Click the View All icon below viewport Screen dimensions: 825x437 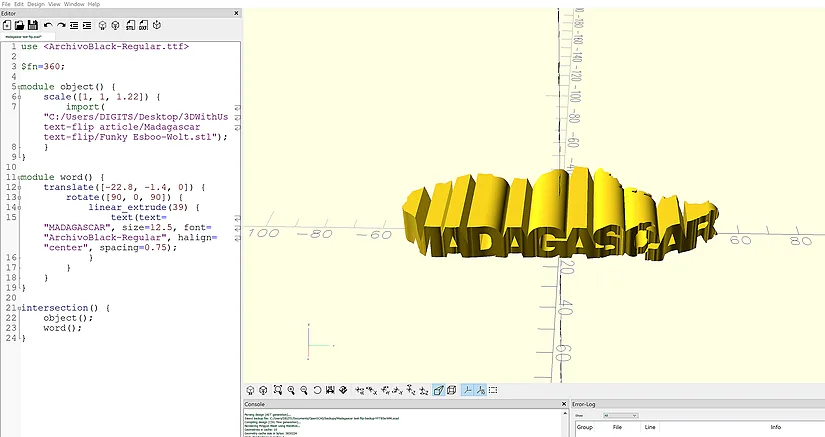click(x=278, y=390)
